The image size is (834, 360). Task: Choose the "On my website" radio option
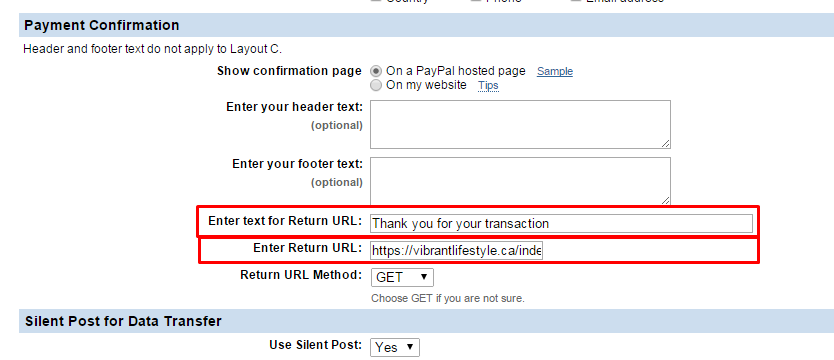376,85
